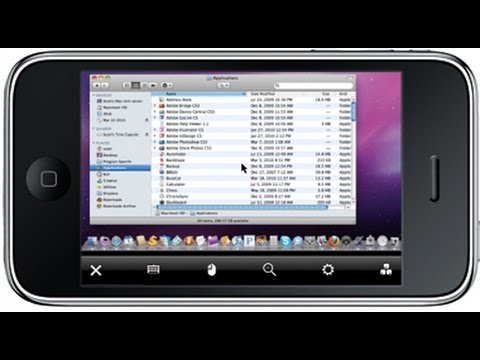
Task: Collapse the SHARED sidebar section
Action: tap(94, 129)
